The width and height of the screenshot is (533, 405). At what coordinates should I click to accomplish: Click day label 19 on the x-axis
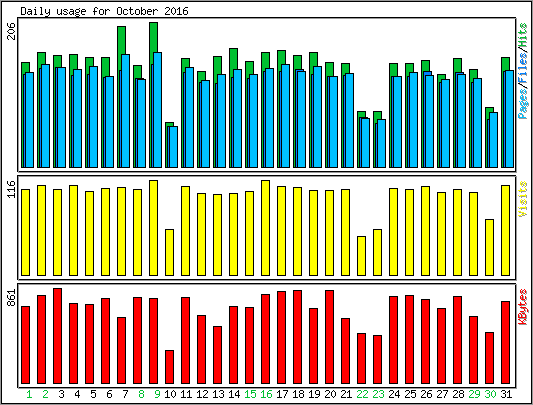pos(314,394)
